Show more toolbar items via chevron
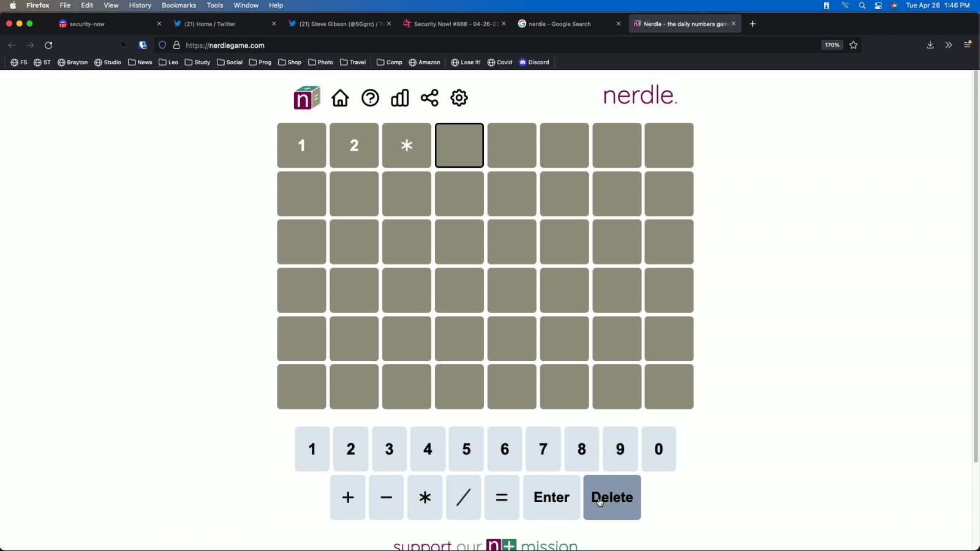Screen dimensions: 980x551 click(948, 45)
